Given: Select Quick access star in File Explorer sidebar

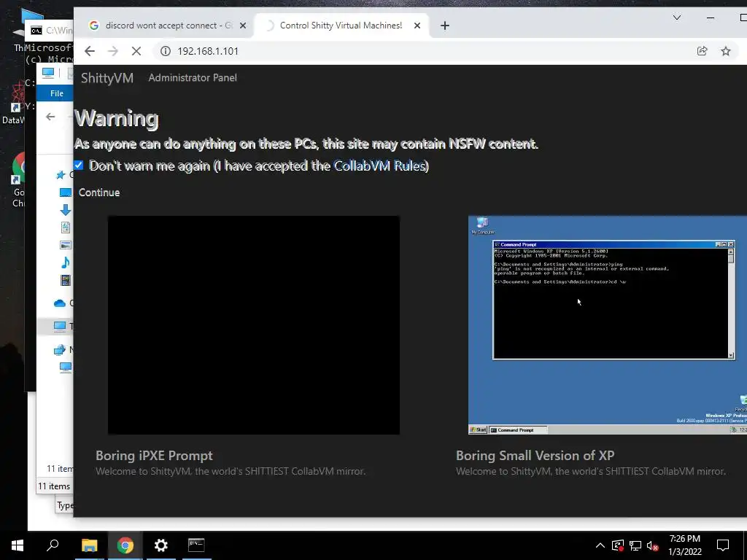Looking at the screenshot, I should [x=61, y=175].
